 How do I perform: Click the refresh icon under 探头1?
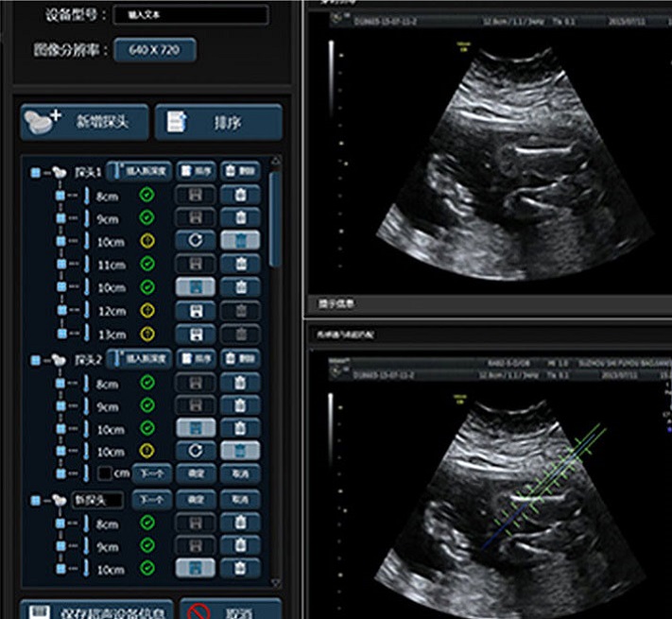pyautogui.click(x=194, y=241)
